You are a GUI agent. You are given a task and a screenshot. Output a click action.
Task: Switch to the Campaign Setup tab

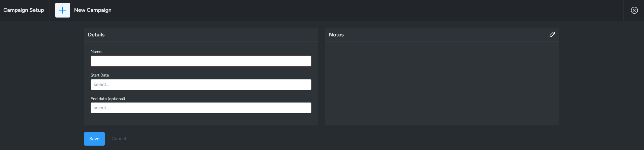[24, 10]
